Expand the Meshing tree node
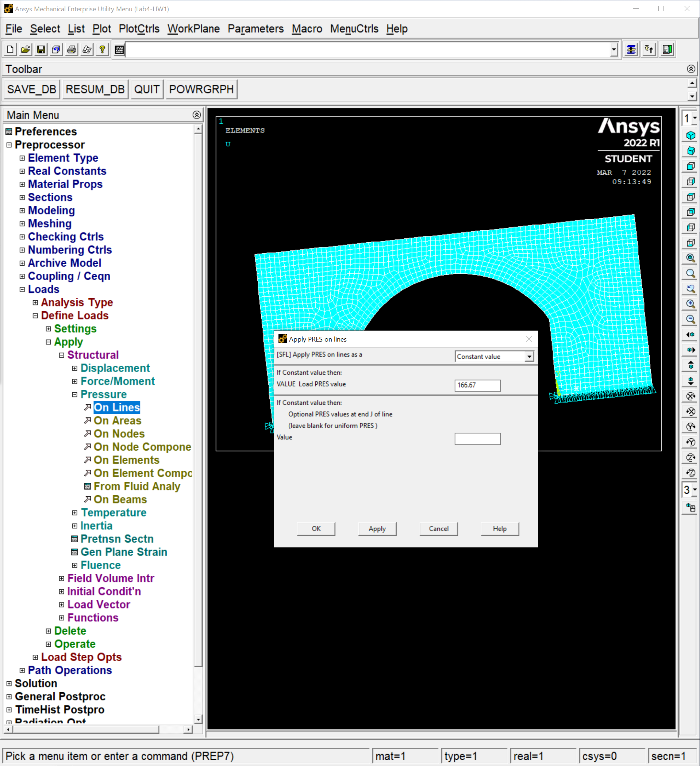The image size is (700, 766). (x=22, y=224)
